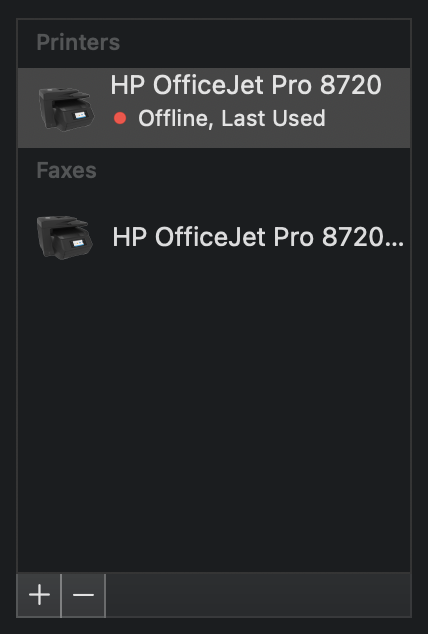Click the fax device icon under Faxes
The width and height of the screenshot is (428, 634).
(65, 237)
